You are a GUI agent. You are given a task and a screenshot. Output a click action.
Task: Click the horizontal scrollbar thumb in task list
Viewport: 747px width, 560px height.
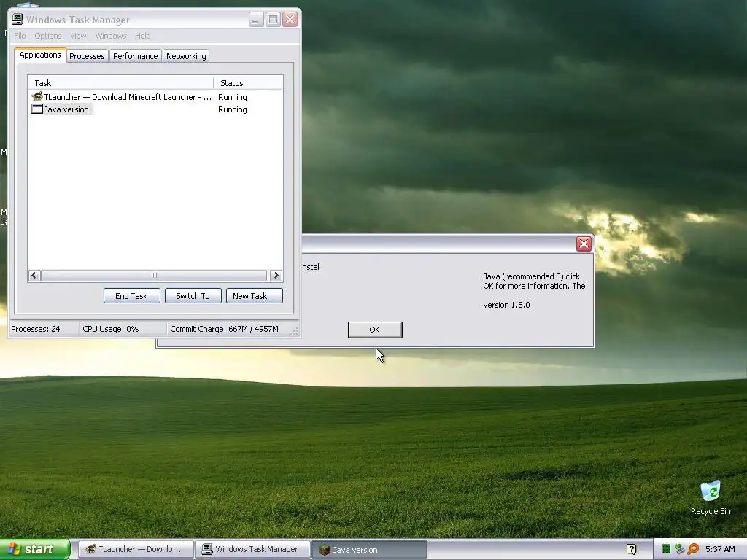pos(154,275)
